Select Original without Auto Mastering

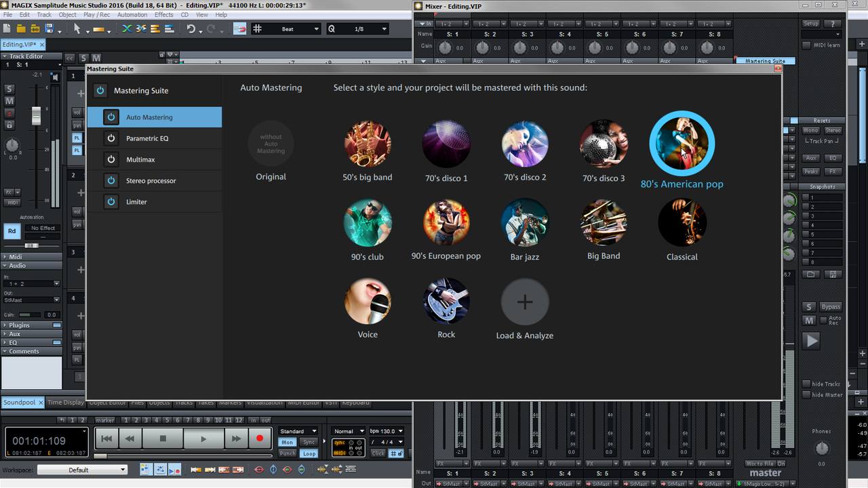click(x=271, y=143)
